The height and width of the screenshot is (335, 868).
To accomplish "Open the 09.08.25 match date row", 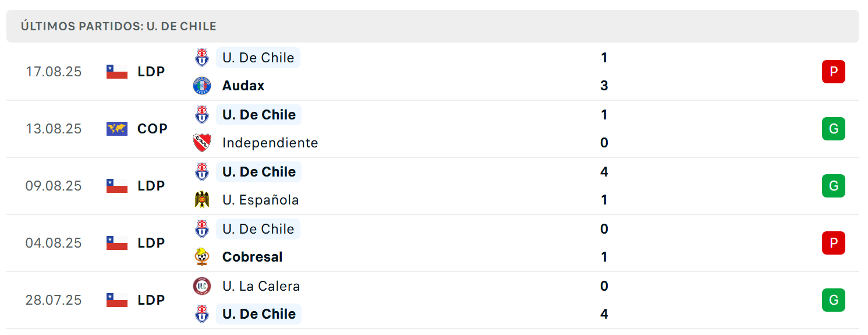I will [x=433, y=186].
